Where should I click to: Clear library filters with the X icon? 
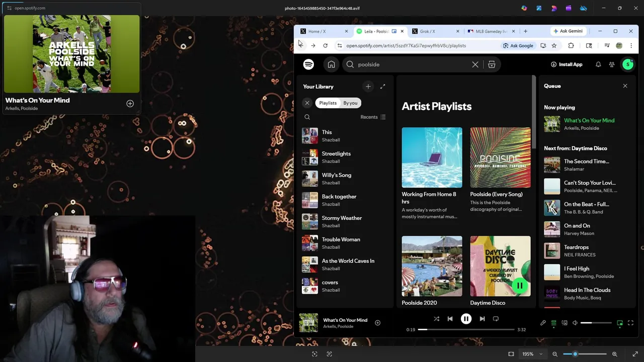(x=307, y=103)
